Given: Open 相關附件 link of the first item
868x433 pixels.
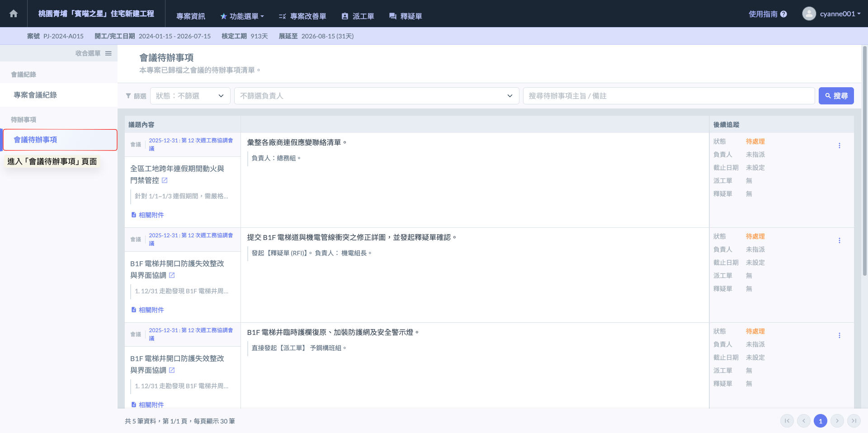Looking at the screenshot, I should (x=148, y=215).
